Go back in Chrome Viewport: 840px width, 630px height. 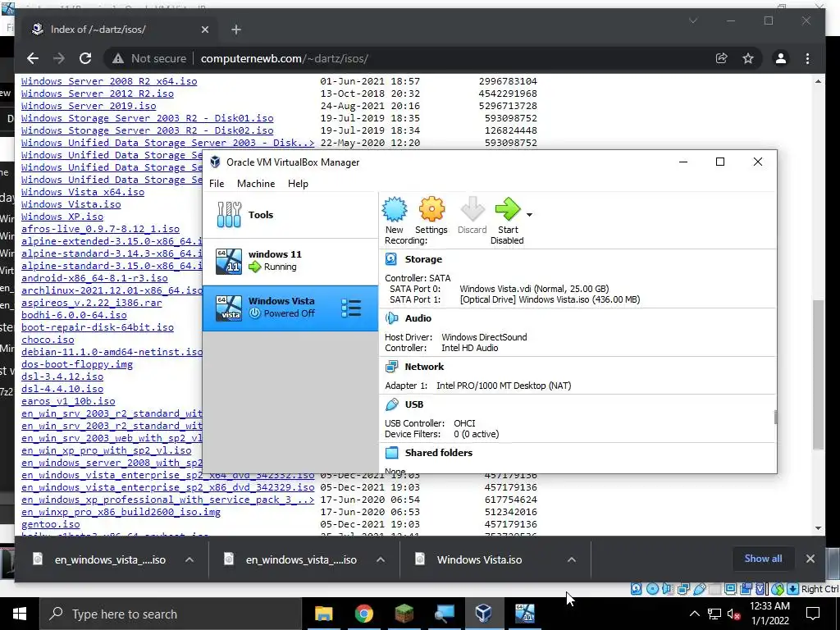pos(33,58)
